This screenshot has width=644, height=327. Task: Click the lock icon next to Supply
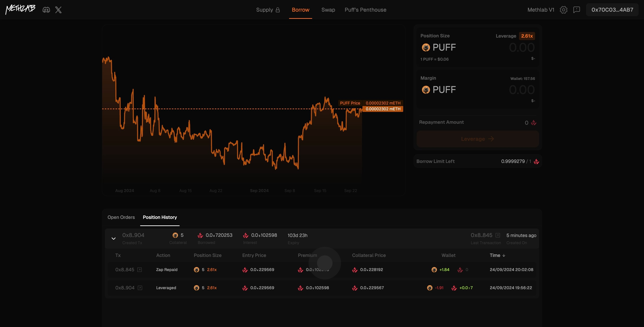point(278,10)
